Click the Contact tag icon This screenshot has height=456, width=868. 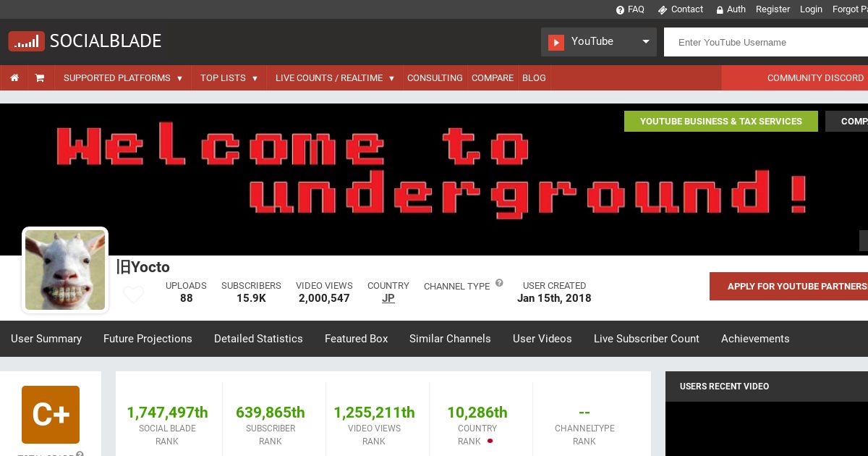[662, 10]
